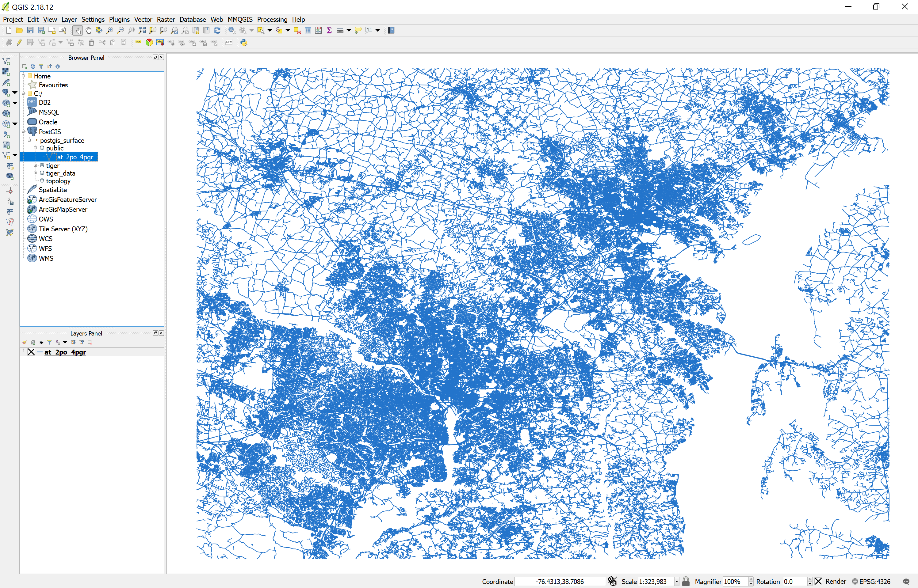Expand the tiger tree item in browser

(x=36, y=165)
